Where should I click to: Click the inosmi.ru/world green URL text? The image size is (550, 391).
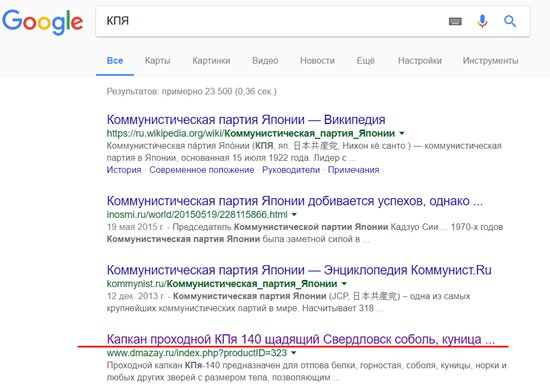pyautogui.click(x=197, y=214)
